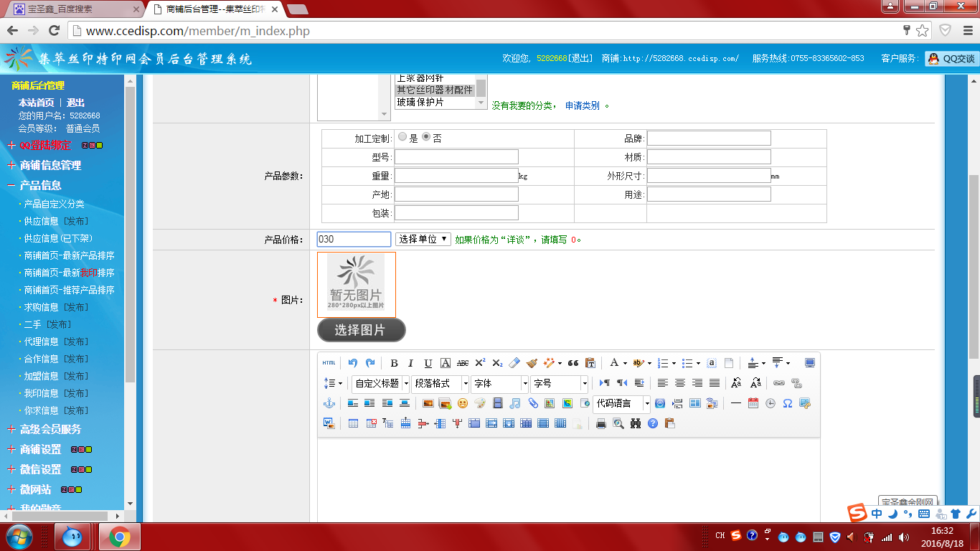
Task: Open 产品自定义分类 sidebar item
Action: click(x=54, y=204)
